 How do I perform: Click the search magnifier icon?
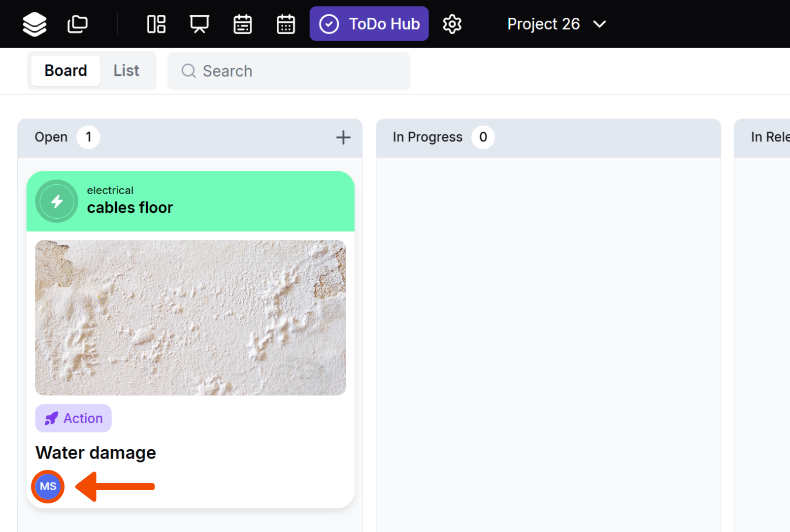point(189,71)
